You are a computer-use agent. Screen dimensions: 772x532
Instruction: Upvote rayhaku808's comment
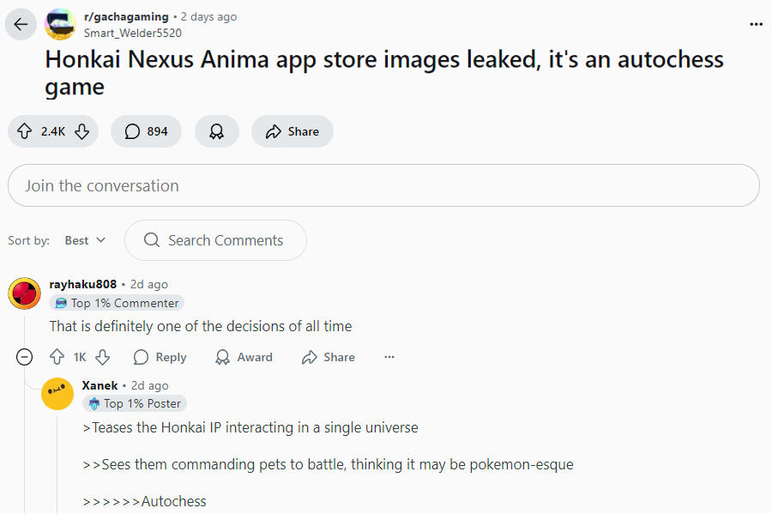pos(57,357)
